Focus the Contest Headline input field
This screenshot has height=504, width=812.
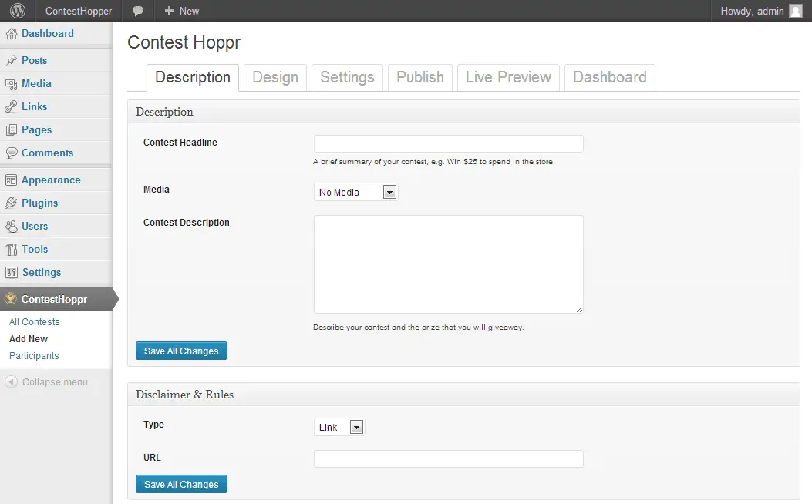(449, 143)
